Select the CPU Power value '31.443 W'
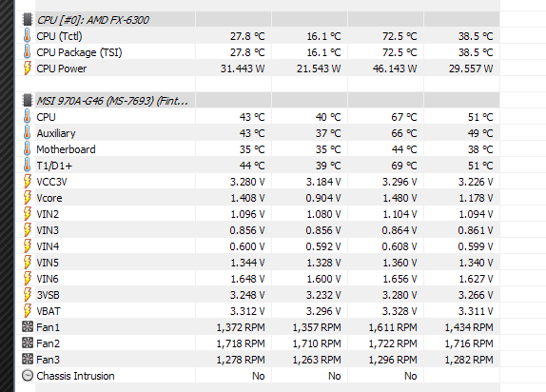 [243, 69]
